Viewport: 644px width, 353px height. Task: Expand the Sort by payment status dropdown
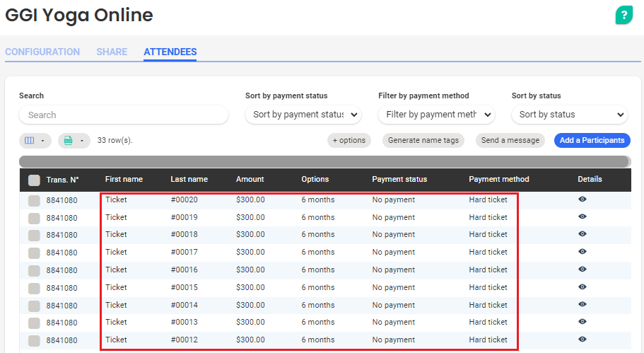tap(303, 115)
